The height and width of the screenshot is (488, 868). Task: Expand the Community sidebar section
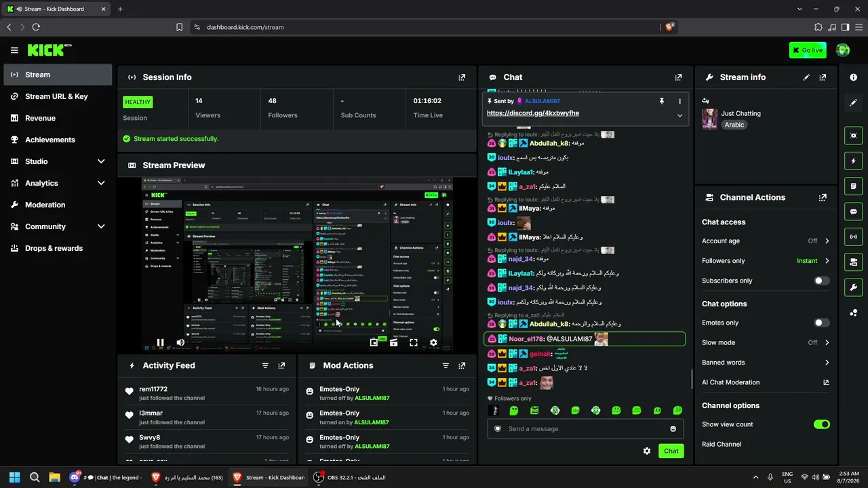101,226
